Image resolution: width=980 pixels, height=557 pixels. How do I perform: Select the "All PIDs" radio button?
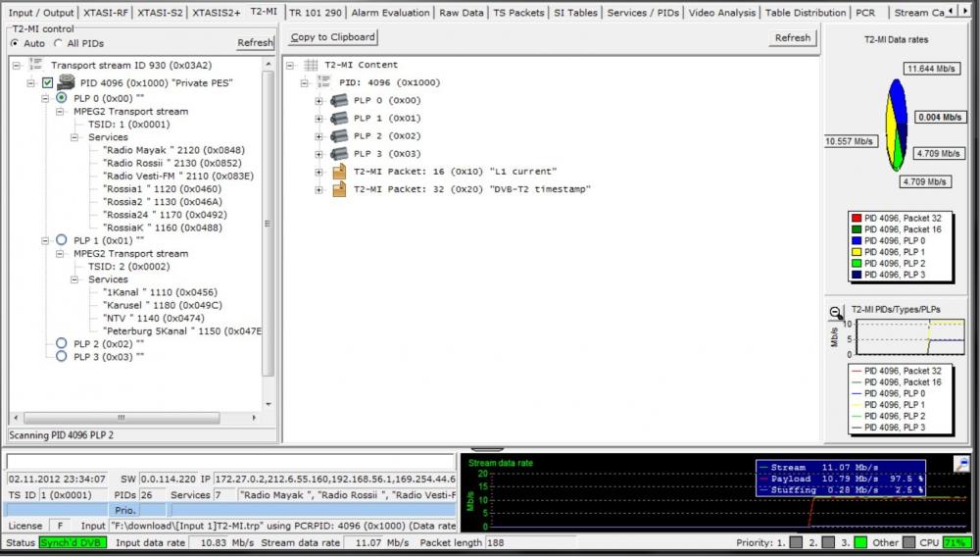(x=59, y=44)
